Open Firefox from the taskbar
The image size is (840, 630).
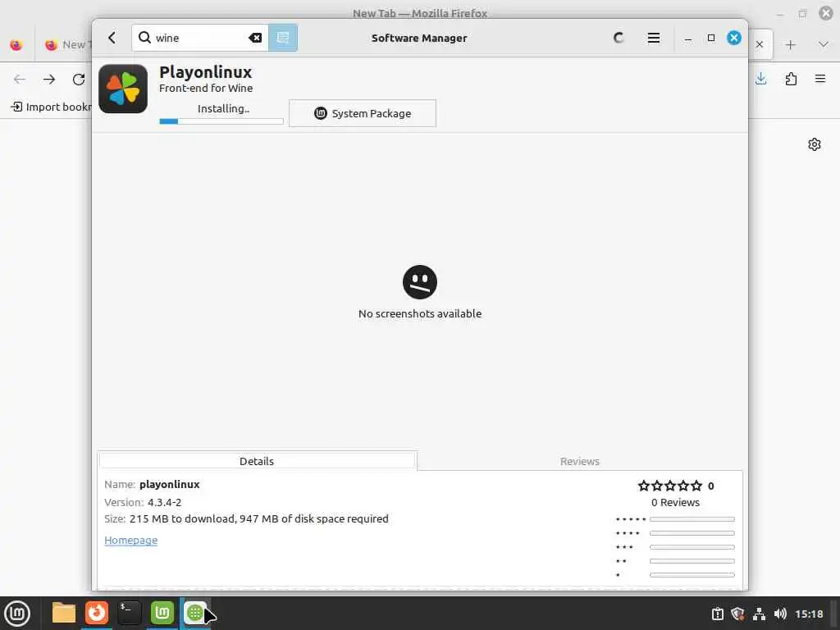tap(97, 613)
